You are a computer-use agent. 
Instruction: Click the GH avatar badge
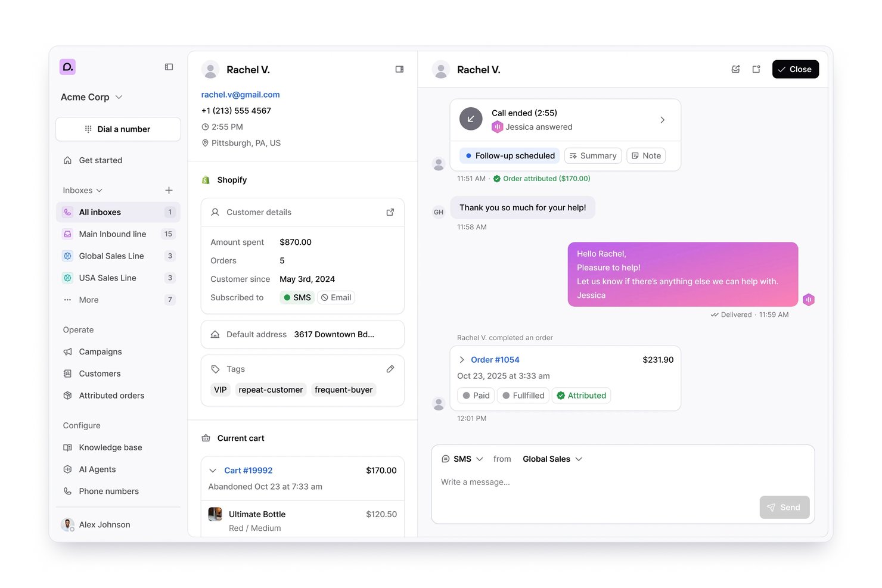[439, 212]
